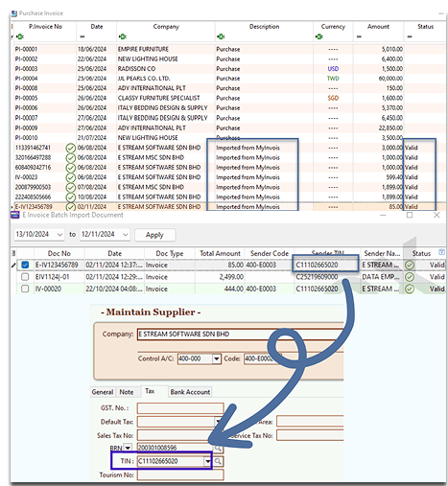Viewport: 448px width, 486px height.
Task: Click the Company name input field
Action: click(x=240, y=335)
